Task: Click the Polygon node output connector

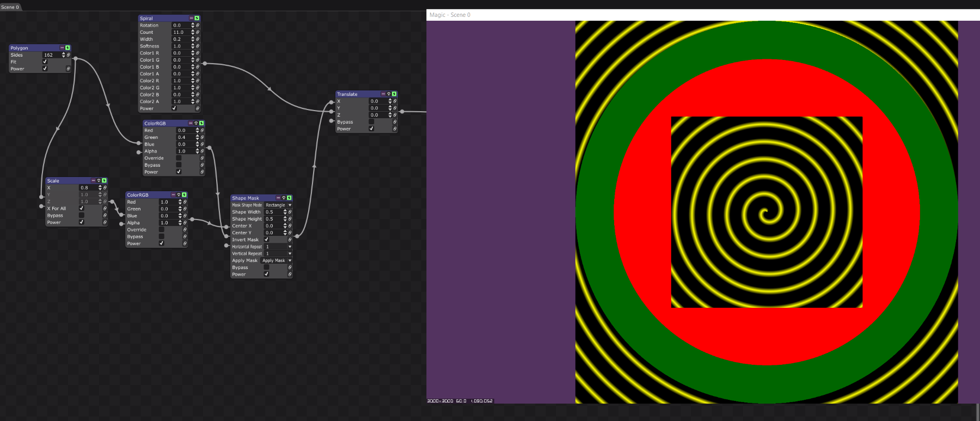Action: (75, 58)
